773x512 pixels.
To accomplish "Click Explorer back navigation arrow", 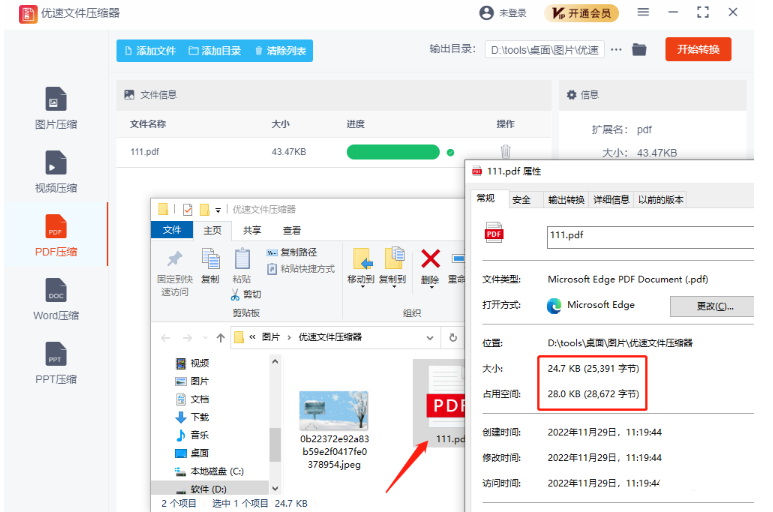I will click(x=166, y=338).
